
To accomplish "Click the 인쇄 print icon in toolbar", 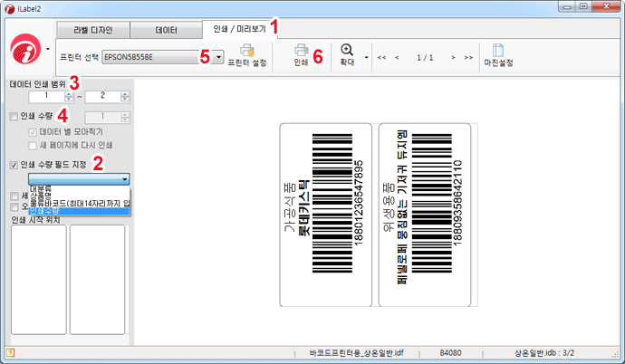I will pos(301,54).
